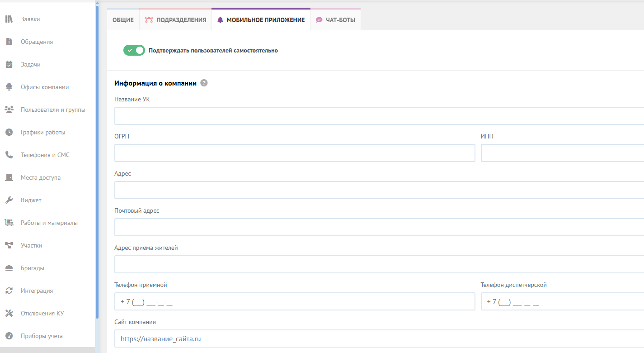Switch to the Общие tab
644x353 pixels.
pos(123,20)
